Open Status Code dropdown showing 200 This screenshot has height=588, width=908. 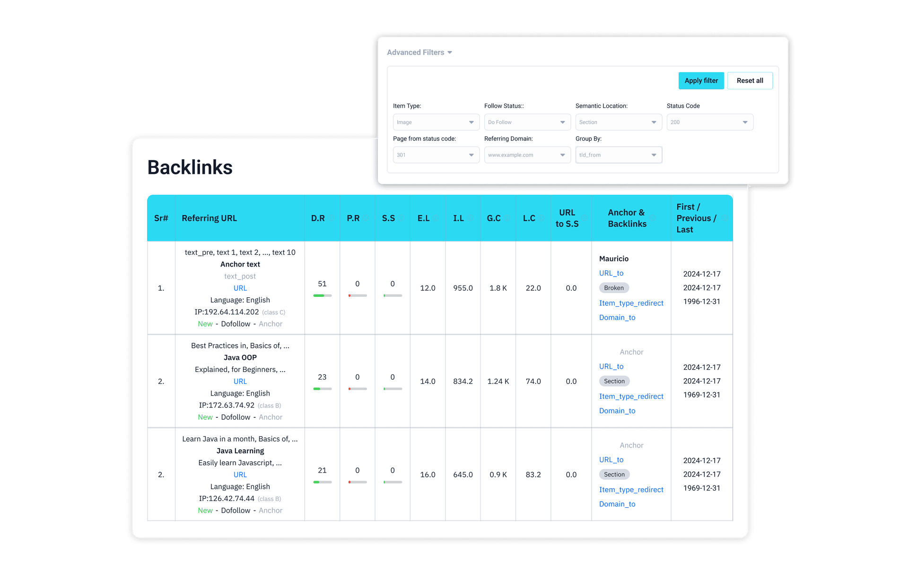tap(709, 122)
